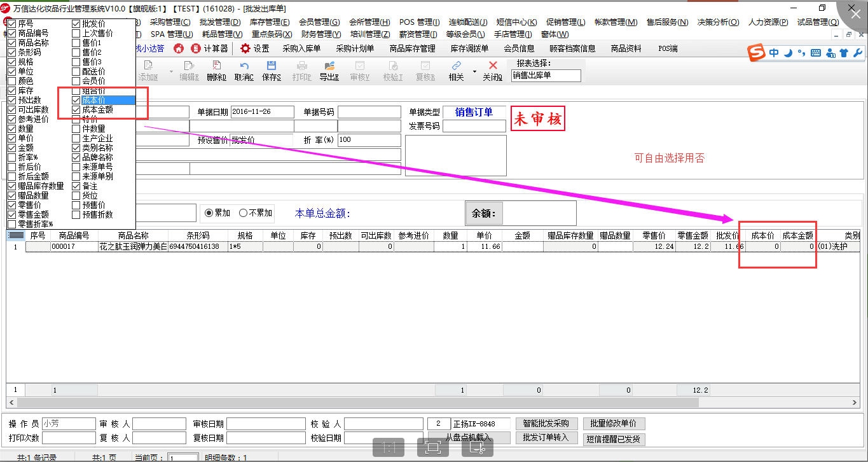Click the red Home icon in quick bar
Image resolution: width=868 pixels, height=462 pixels.
coord(179,48)
